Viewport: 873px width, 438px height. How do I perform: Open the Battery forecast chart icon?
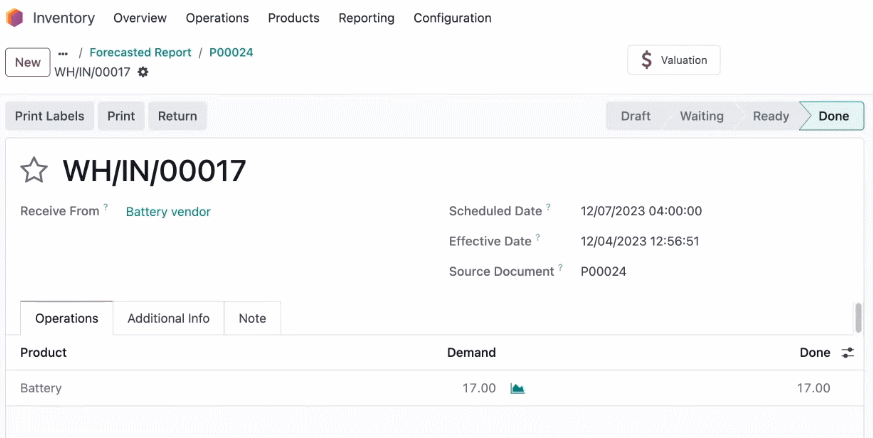coord(517,388)
